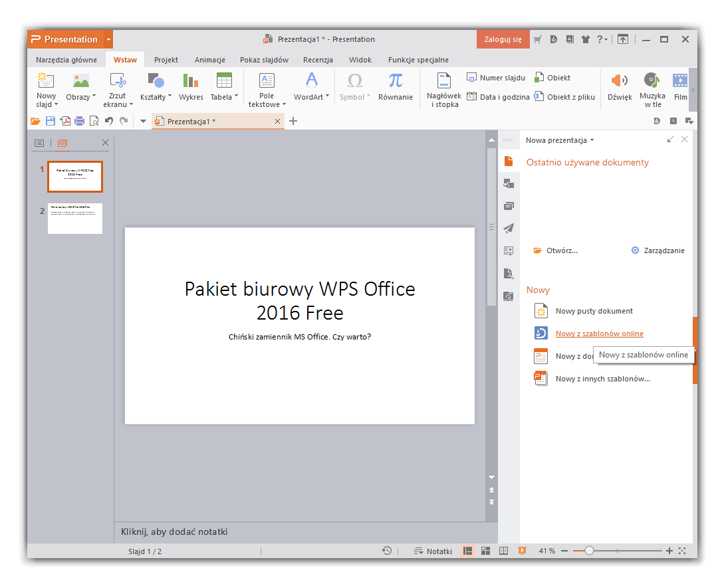718x588 pixels.
Task: Switch to slide thumbnails view tab
Action: point(62,144)
